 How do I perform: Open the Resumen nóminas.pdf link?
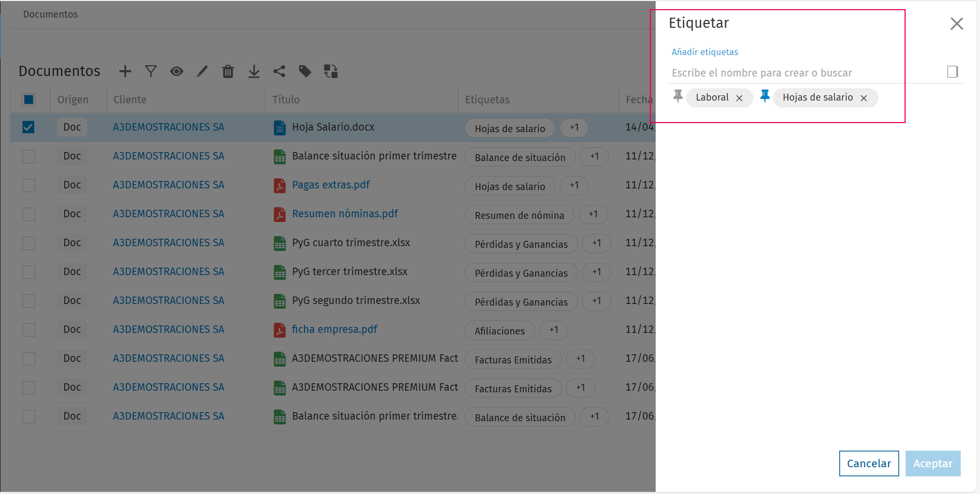click(x=345, y=214)
